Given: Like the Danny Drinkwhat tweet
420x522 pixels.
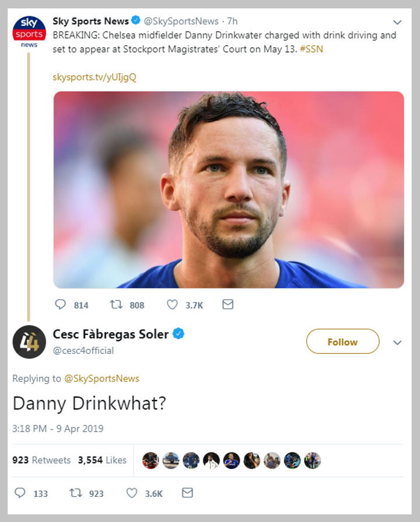Looking at the screenshot, I should click(x=132, y=493).
